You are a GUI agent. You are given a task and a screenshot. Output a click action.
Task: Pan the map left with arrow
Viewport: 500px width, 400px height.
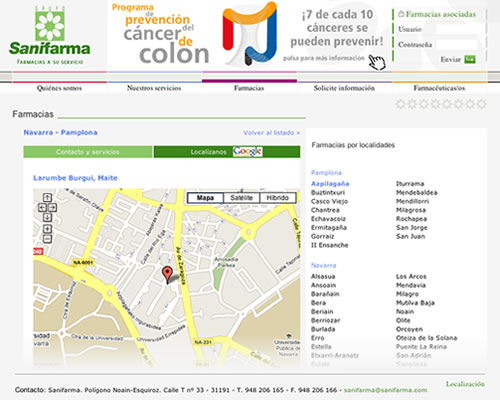[42, 208]
